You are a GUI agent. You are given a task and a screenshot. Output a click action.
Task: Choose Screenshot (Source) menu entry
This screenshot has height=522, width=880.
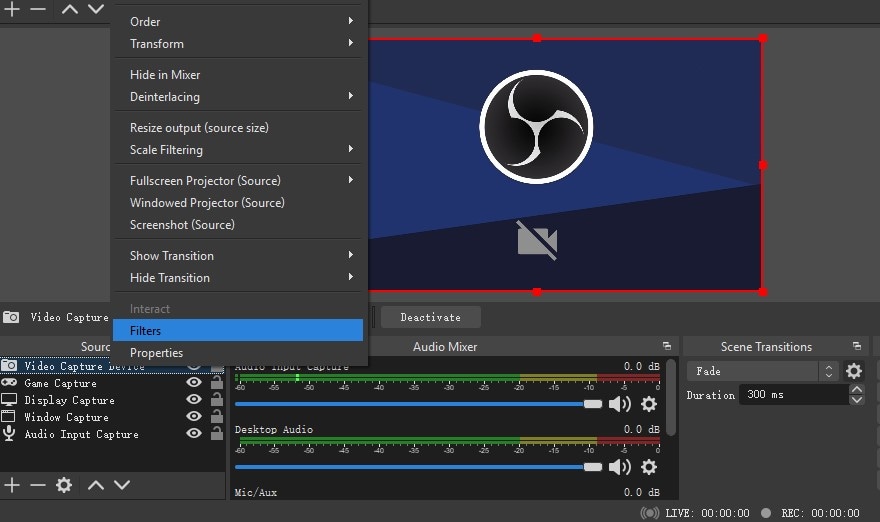coord(238,225)
